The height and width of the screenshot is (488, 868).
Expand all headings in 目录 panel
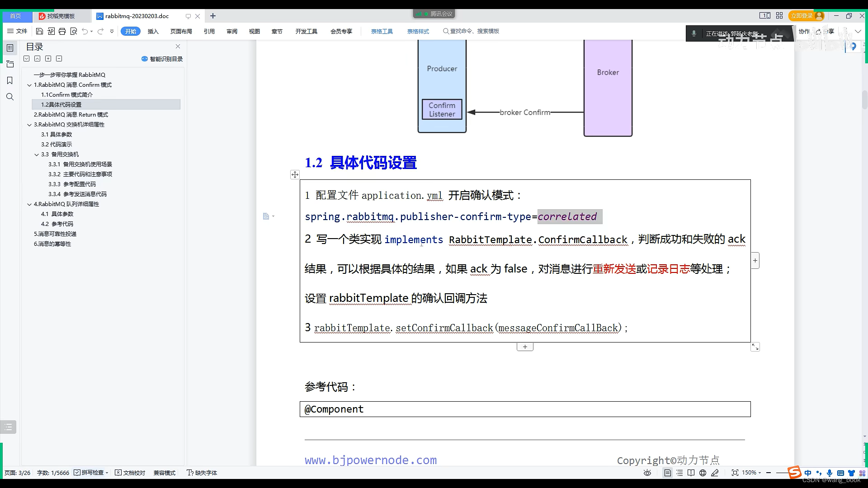[x=48, y=58]
